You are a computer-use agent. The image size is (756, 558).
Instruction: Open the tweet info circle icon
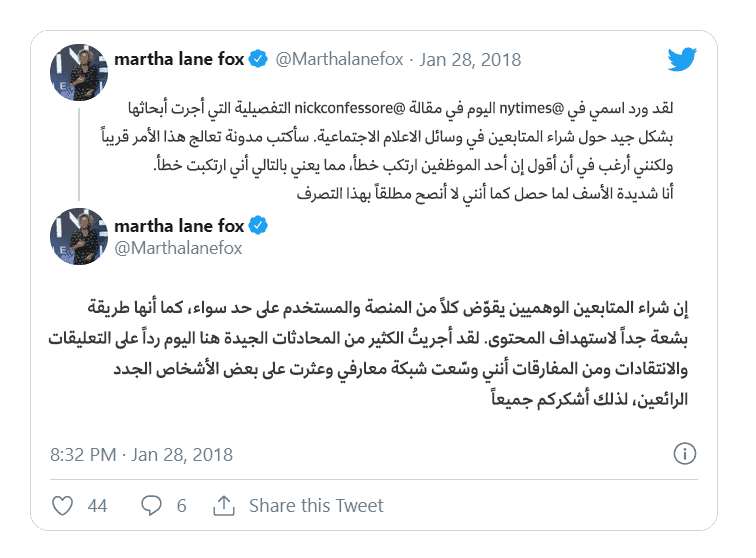pyautogui.click(x=685, y=455)
